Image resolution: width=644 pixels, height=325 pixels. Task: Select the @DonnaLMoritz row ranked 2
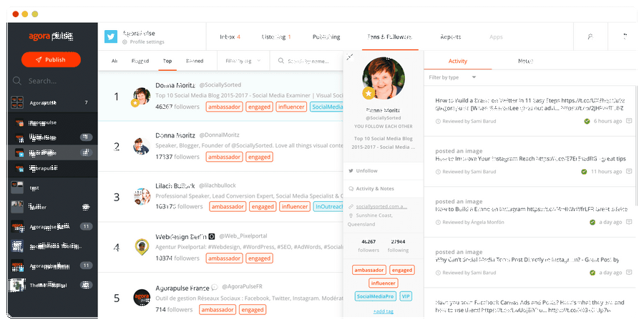click(x=220, y=146)
